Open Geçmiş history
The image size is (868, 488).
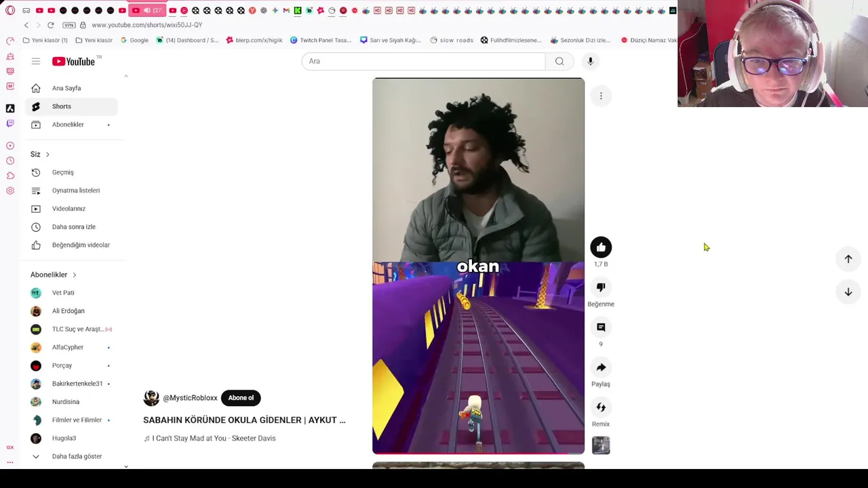[x=71, y=172]
